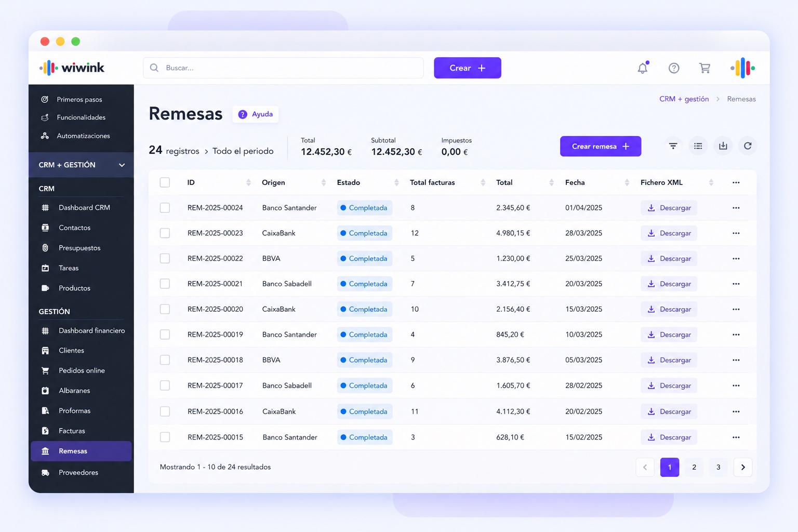Viewport: 798px width, 532px height.
Task: Select the checkbox for REM-2025-00022
Action: point(165,258)
